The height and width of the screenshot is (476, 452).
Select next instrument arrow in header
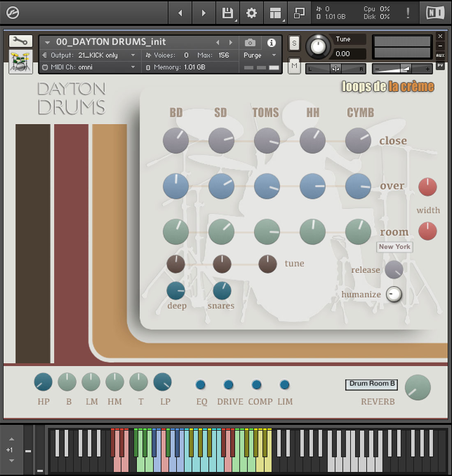[x=231, y=42]
